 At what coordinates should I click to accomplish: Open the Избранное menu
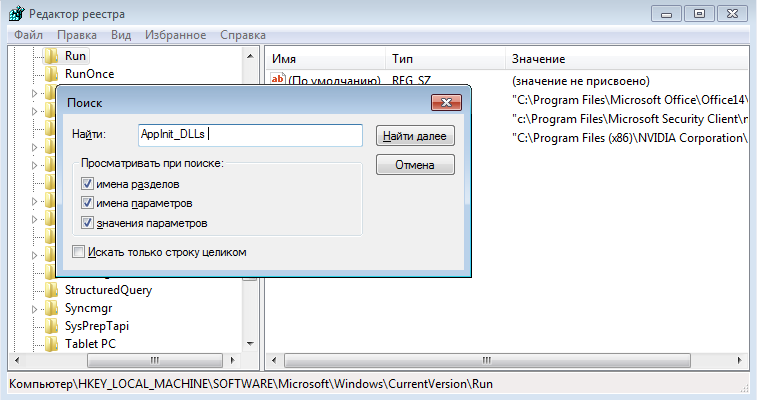(175, 35)
